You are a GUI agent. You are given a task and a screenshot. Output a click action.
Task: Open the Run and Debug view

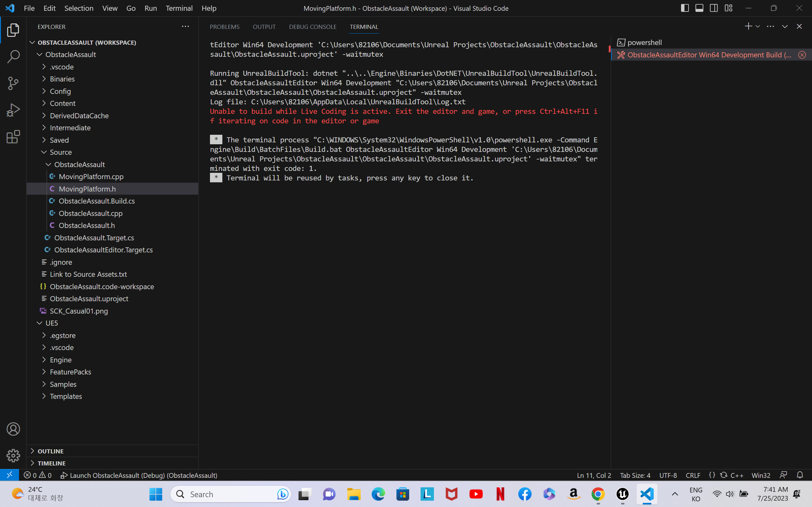pyautogui.click(x=13, y=110)
